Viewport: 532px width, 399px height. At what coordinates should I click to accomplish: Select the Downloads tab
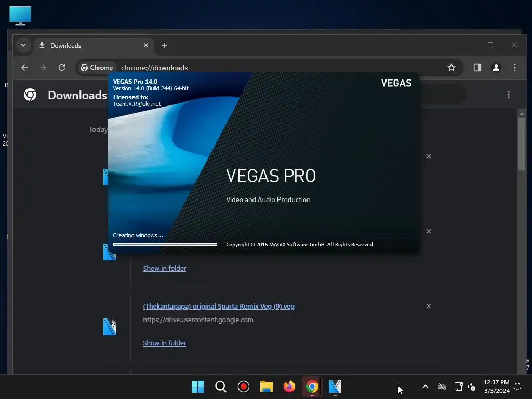point(94,46)
